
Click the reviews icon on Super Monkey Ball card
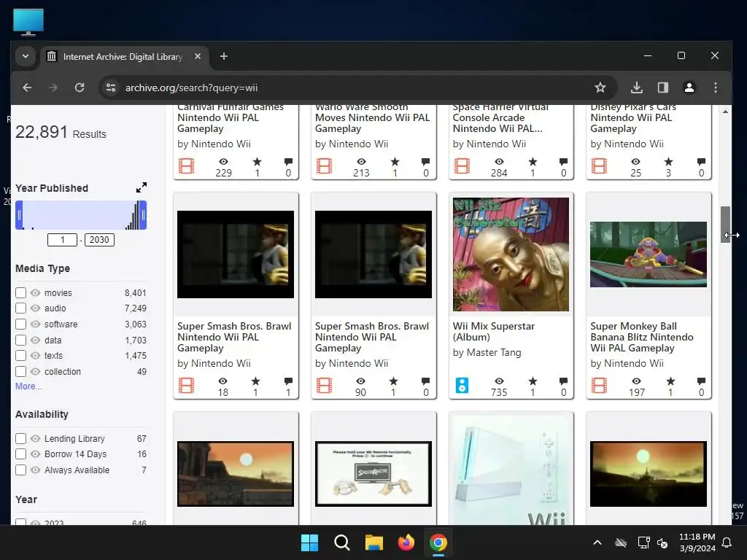coord(701,381)
